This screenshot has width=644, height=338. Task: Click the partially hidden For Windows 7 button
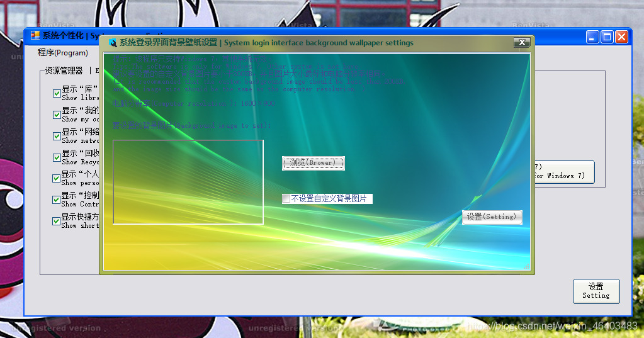[564, 172]
